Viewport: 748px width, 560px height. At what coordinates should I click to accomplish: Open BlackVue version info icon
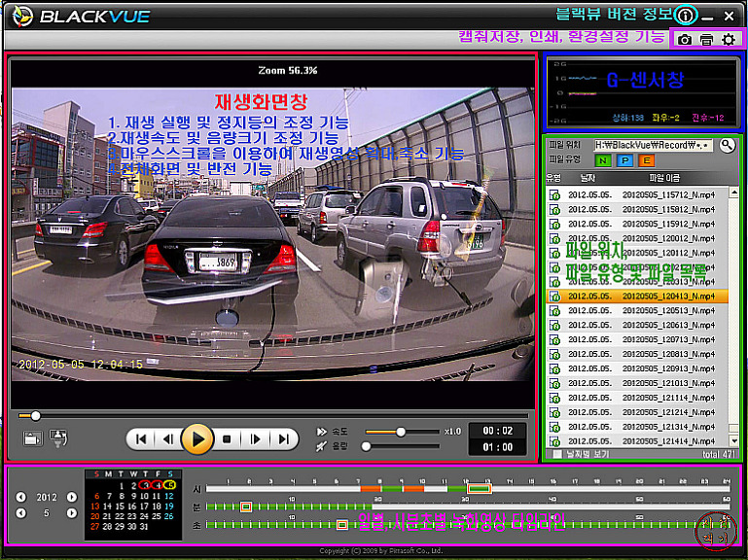[685, 17]
